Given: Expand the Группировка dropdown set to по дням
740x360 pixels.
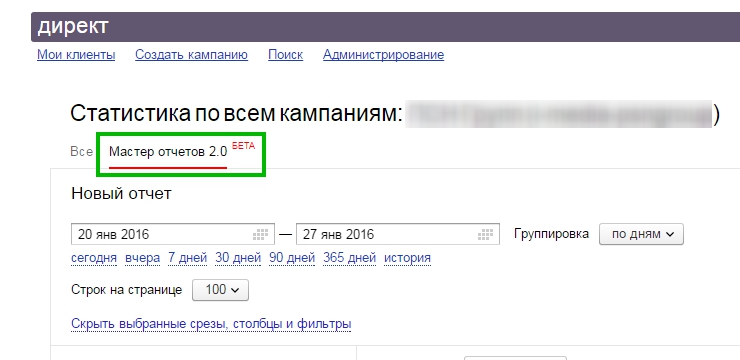Looking at the screenshot, I should pyautogui.click(x=641, y=234).
